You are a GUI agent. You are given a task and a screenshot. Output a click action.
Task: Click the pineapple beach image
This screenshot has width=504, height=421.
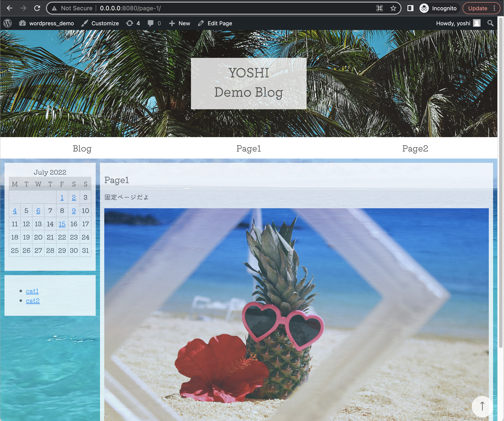click(296, 314)
